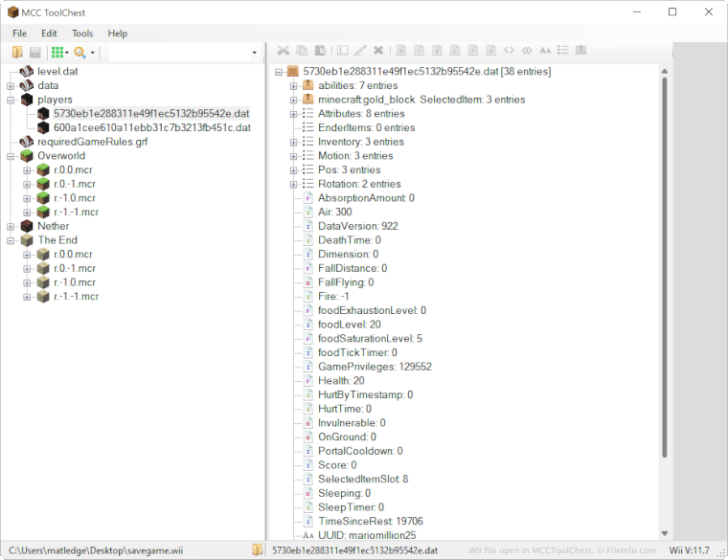Expand the Inventory: 3 entries node
Screen dimensions: 728x560
click(294, 143)
